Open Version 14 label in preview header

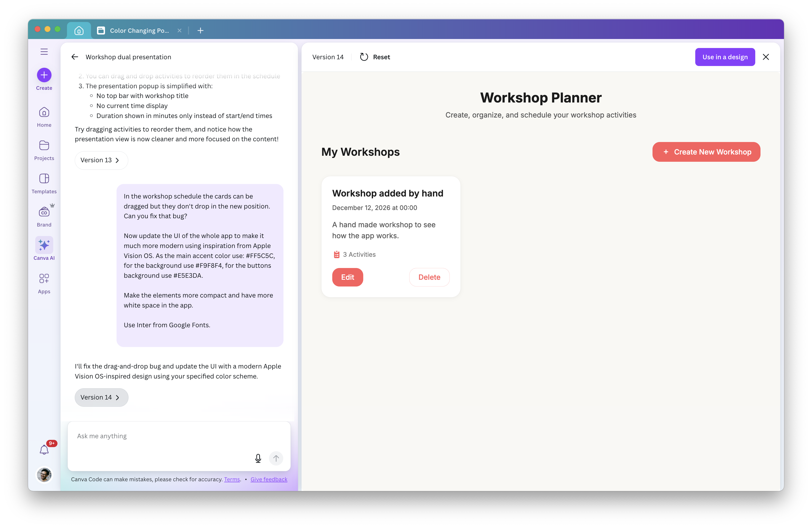tap(327, 57)
